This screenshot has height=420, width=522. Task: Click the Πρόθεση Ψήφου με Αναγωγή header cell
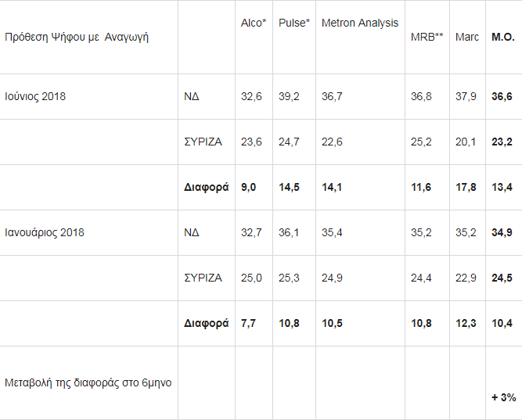pos(77,37)
